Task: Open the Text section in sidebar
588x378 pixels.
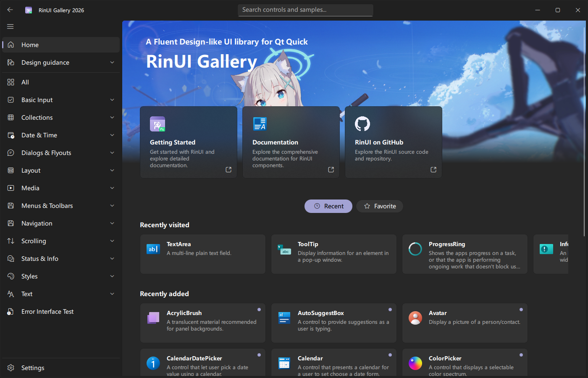Action: click(x=61, y=294)
